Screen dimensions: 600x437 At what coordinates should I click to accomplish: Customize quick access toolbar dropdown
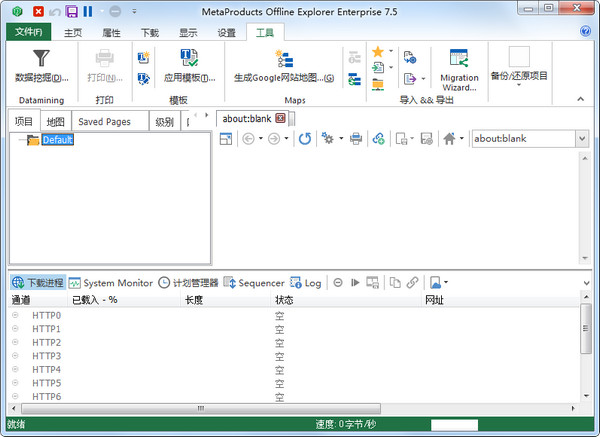pos(134,11)
